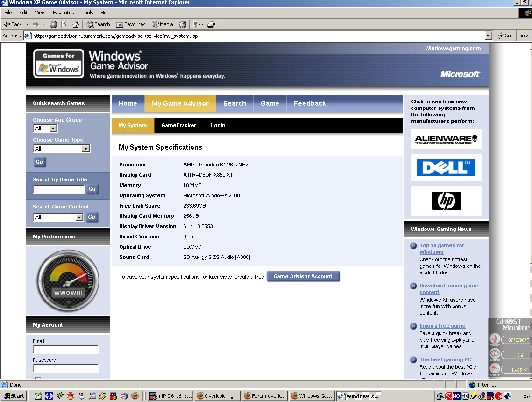Click the Search by Game Title field
Screen dimensions: 532x402
pyautogui.click(x=59, y=189)
